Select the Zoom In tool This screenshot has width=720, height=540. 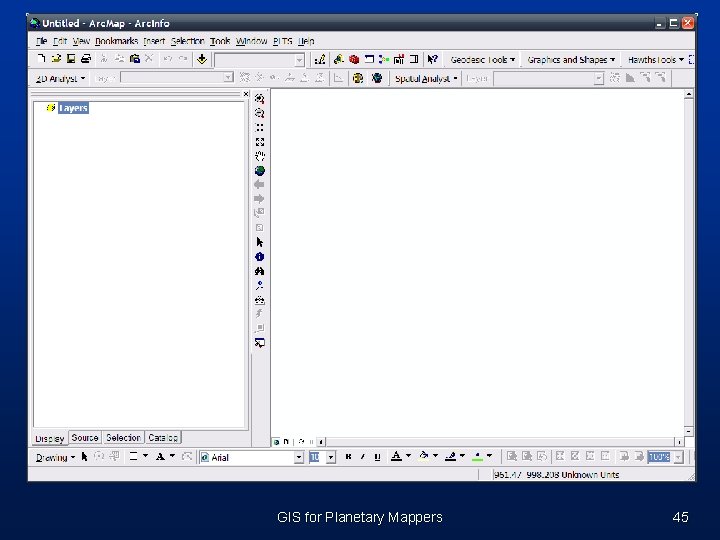(259, 99)
